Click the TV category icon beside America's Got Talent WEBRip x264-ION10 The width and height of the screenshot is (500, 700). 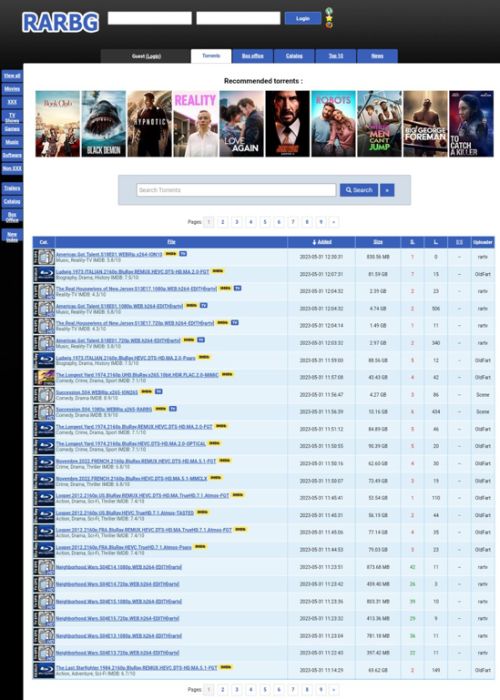[44, 257]
